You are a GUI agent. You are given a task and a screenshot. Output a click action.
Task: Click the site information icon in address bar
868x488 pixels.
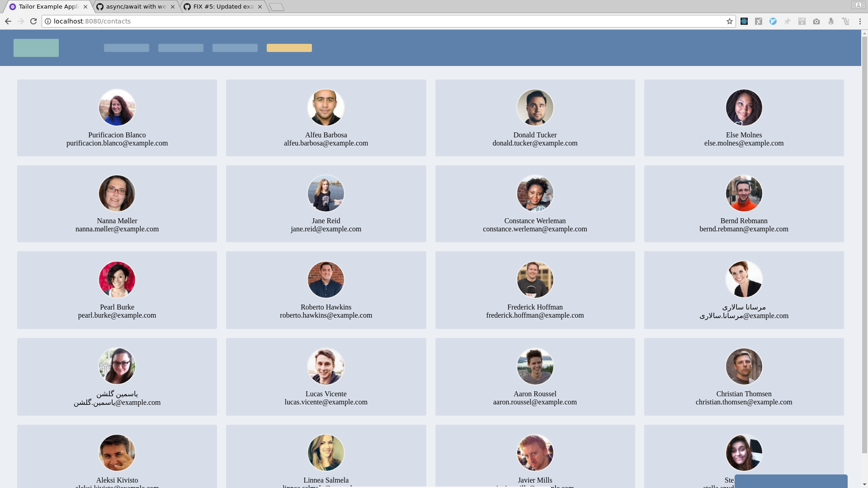pyautogui.click(x=48, y=21)
